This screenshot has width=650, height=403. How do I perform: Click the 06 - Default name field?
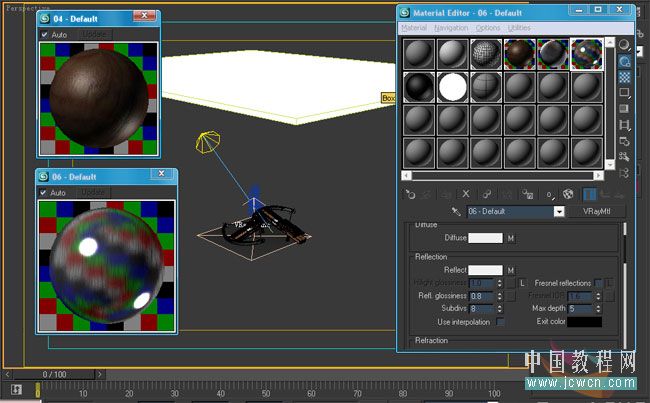[x=511, y=211]
